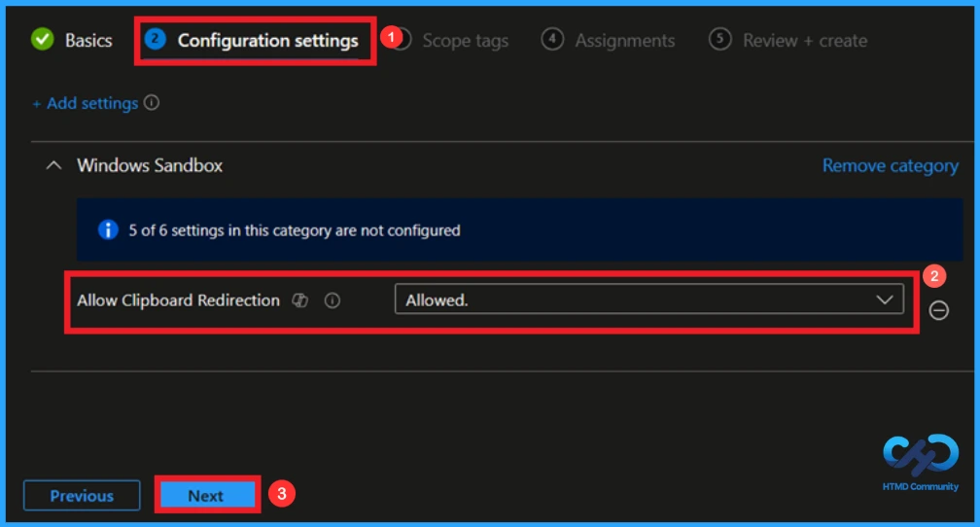Click the Review + create step number 5 circle
This screenshot has width=980, height=527.
coord(720,40)
